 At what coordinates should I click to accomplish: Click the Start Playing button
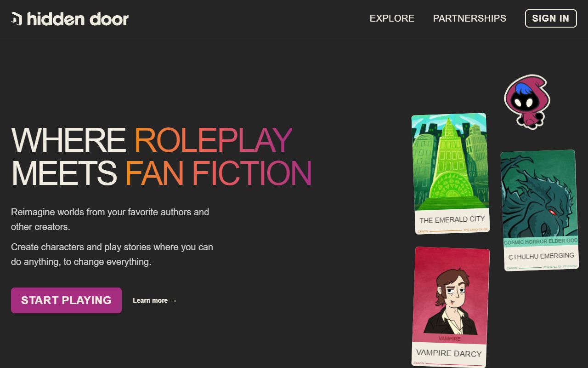click(x=66, y=300)
